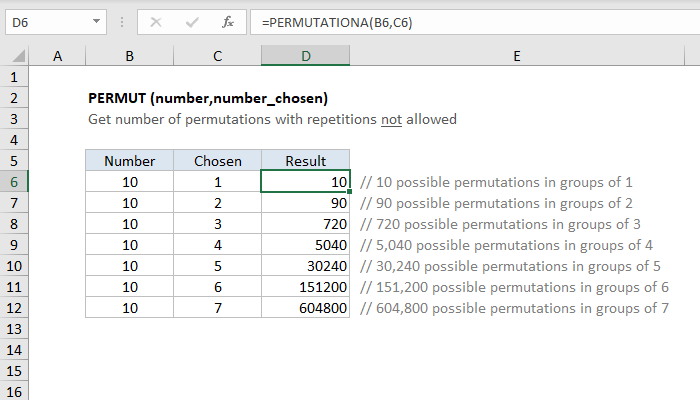Select row 15 header
This screenshot has height=400, width=700.
click(x=14, y=371)
